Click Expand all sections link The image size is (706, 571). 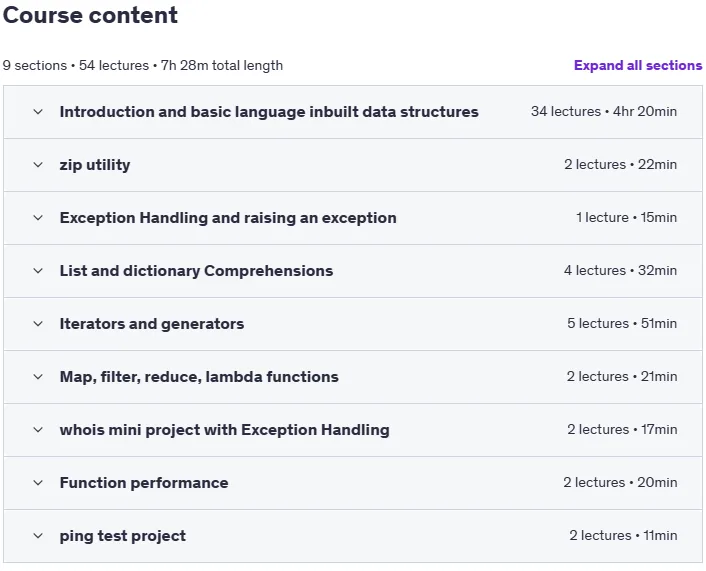(638, 65)
